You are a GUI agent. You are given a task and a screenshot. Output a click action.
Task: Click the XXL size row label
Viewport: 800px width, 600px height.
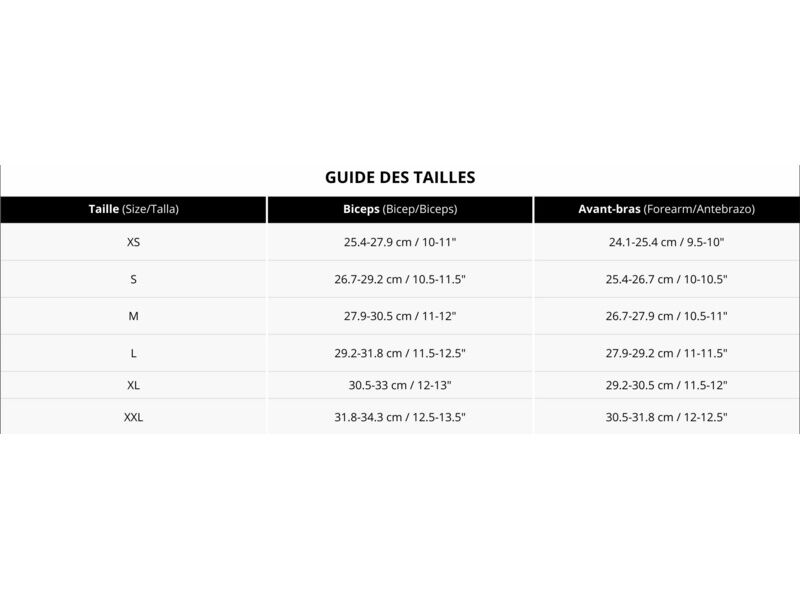[134, 417]
